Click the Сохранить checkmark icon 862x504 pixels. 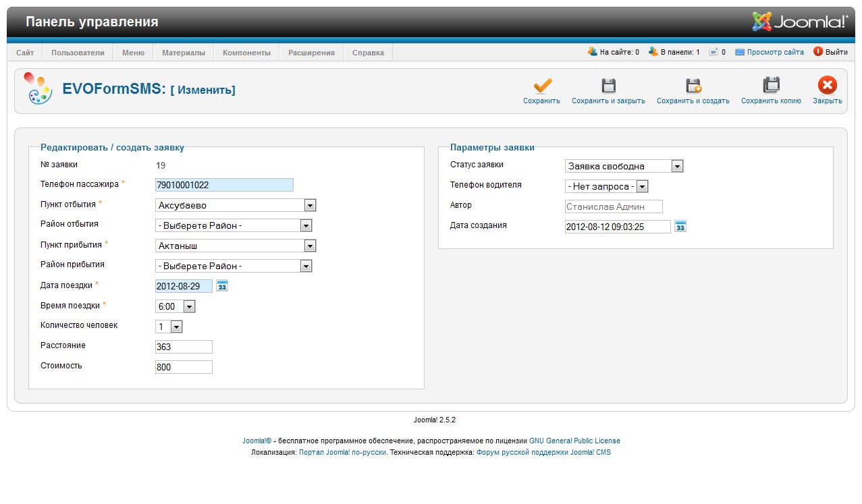coord(542,85)
